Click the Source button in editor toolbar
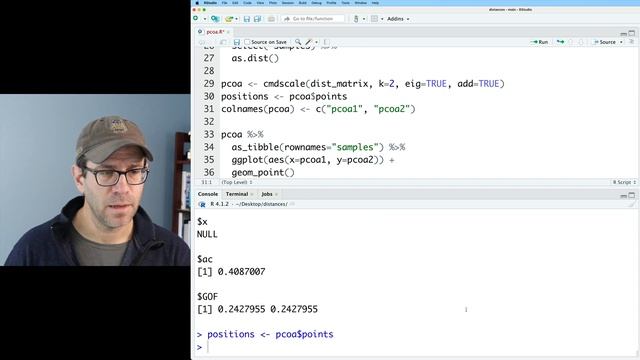Image resolution: width=640 pixels, height=360 pixels. click(604, 42)
